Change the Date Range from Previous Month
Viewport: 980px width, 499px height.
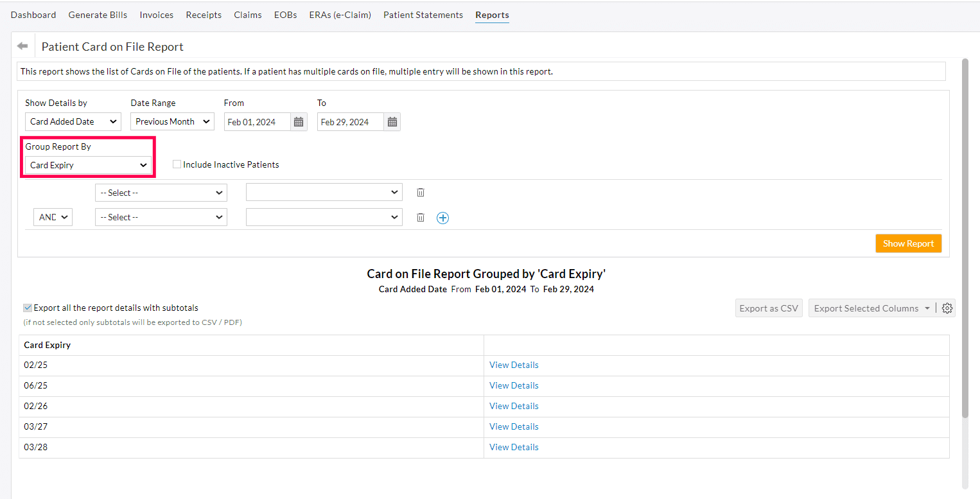click(171, 121)
